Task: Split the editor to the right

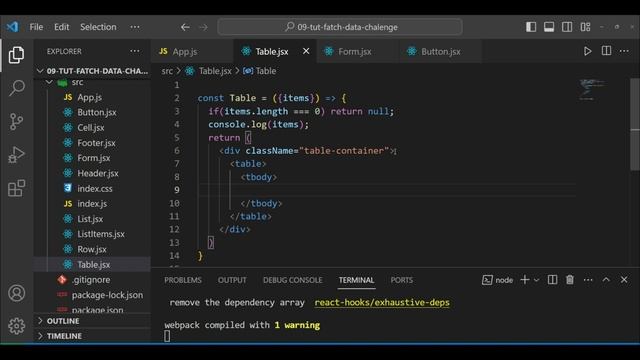Action: tap(607, 51)
